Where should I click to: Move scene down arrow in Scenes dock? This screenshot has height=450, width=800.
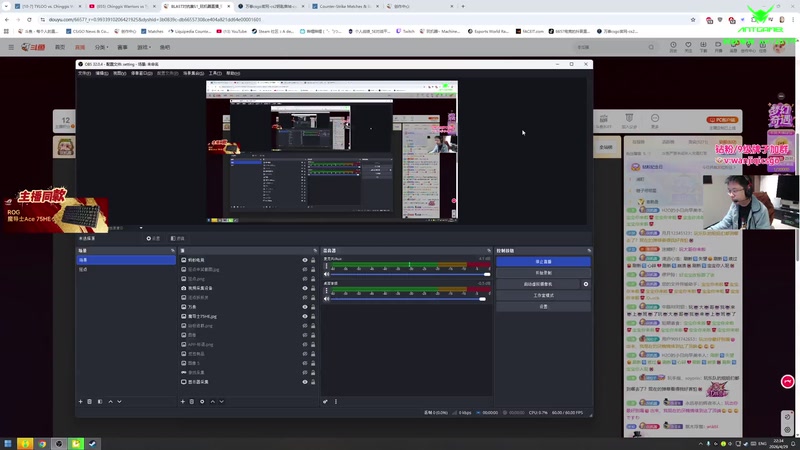119,402
